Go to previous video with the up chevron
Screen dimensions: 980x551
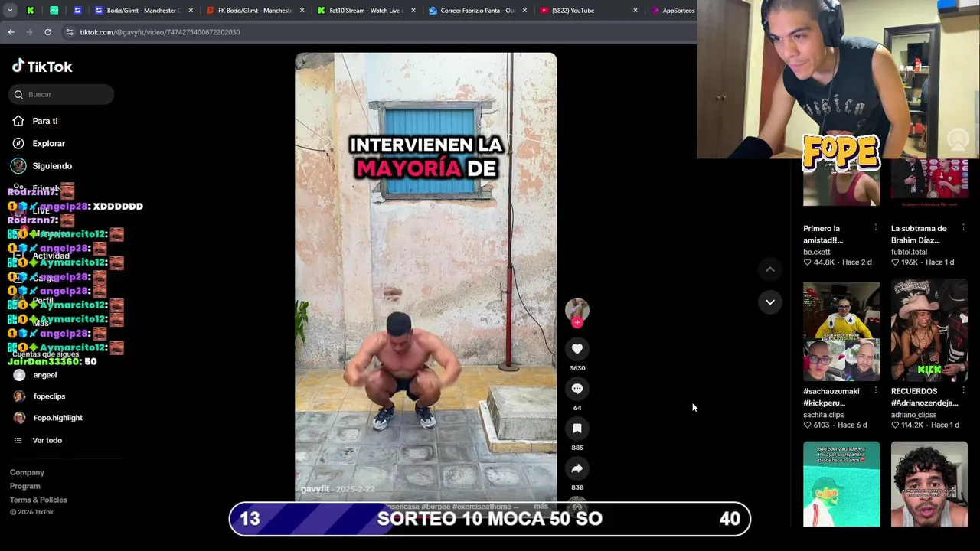[770, 269]
